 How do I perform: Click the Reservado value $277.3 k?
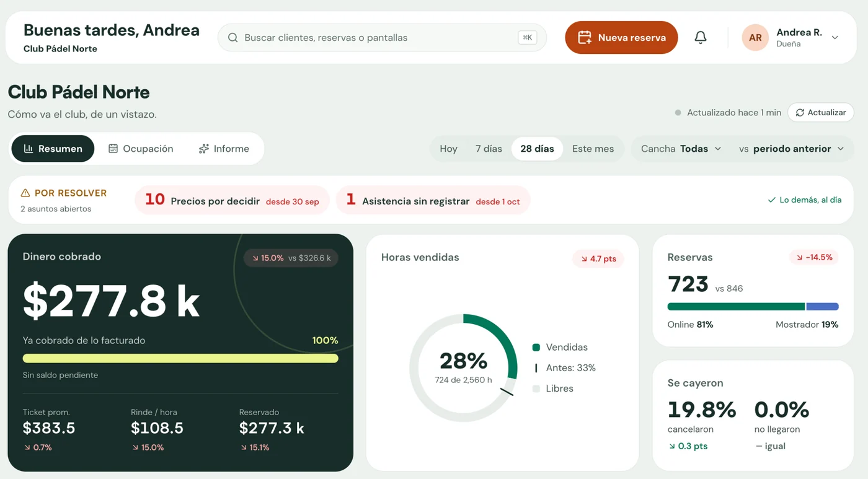(272, 428)
